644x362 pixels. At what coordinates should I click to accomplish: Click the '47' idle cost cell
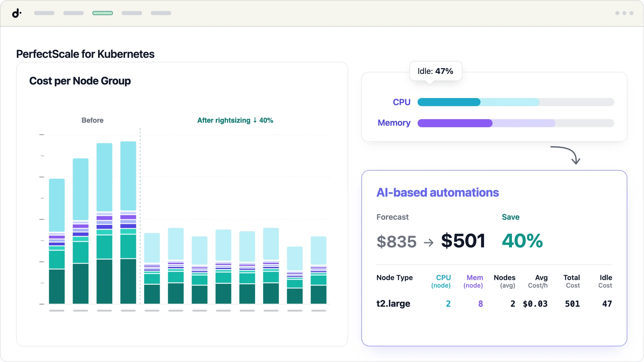coord(607,304)
